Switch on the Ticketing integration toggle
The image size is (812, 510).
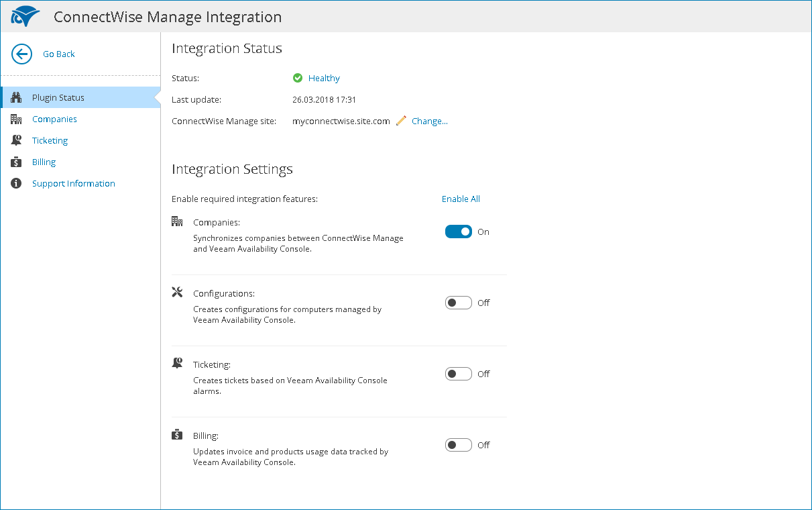[x=459, y=374]
